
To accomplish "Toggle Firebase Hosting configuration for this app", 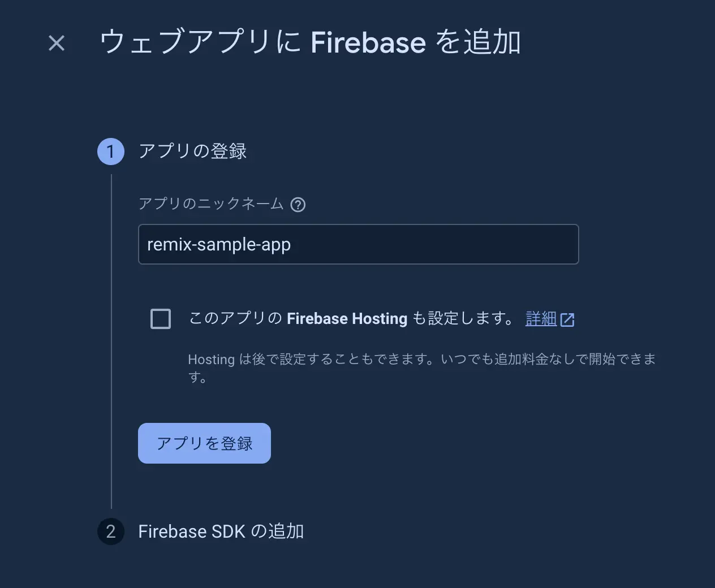I will (161, 318).
